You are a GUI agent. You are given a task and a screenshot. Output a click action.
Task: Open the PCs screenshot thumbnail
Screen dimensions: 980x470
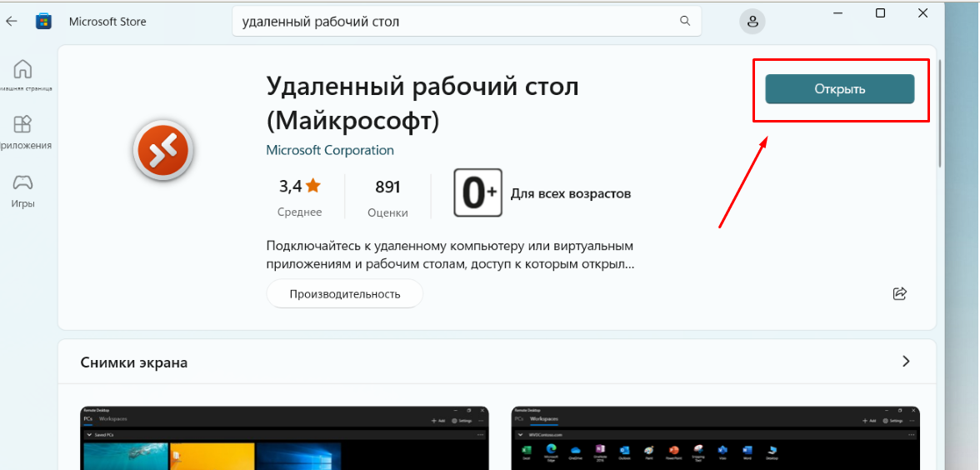(285, 437)
